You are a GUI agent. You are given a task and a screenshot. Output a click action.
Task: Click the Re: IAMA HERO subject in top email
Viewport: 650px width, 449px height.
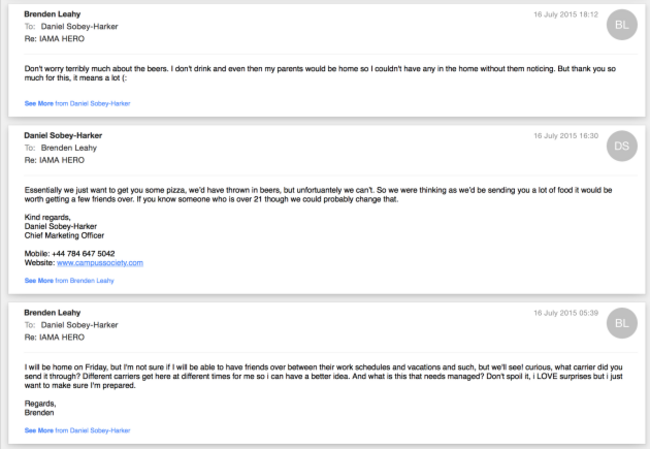tap(54, 39)
